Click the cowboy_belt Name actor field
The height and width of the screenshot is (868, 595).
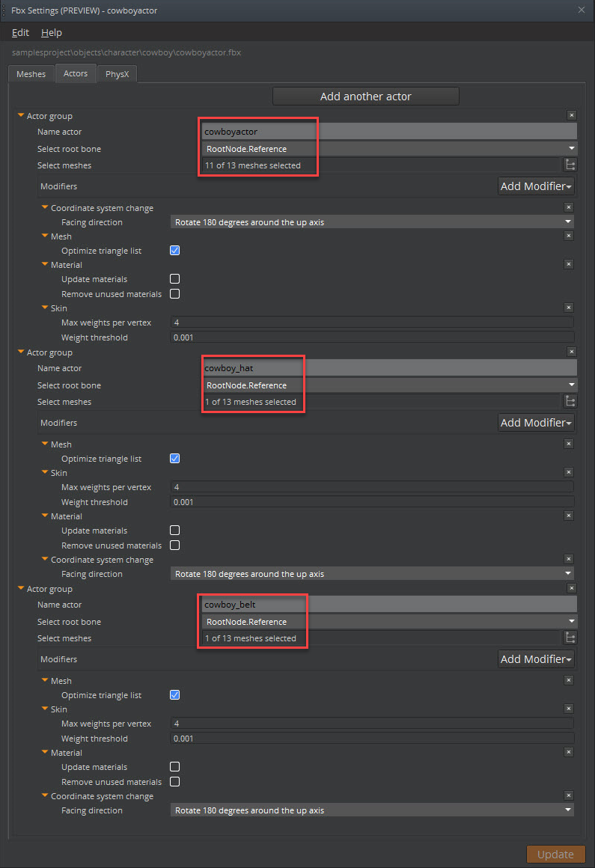(389, 605)
